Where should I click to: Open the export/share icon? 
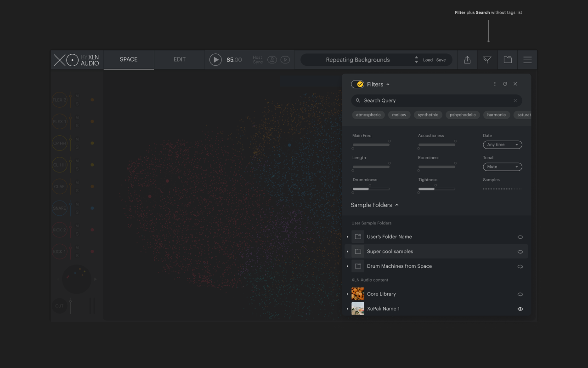pyautogui.click(x=467, y=60)
